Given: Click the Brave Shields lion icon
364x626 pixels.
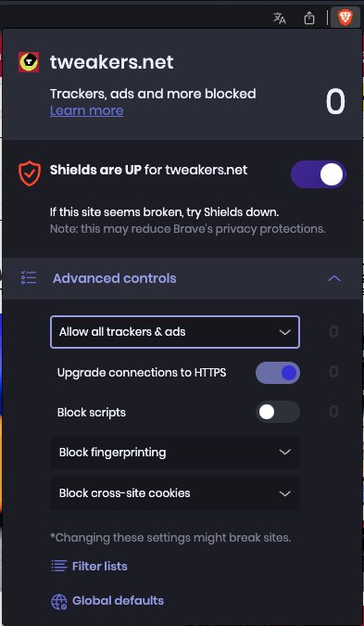Looking at the screenshot, I should click(345, 18).
